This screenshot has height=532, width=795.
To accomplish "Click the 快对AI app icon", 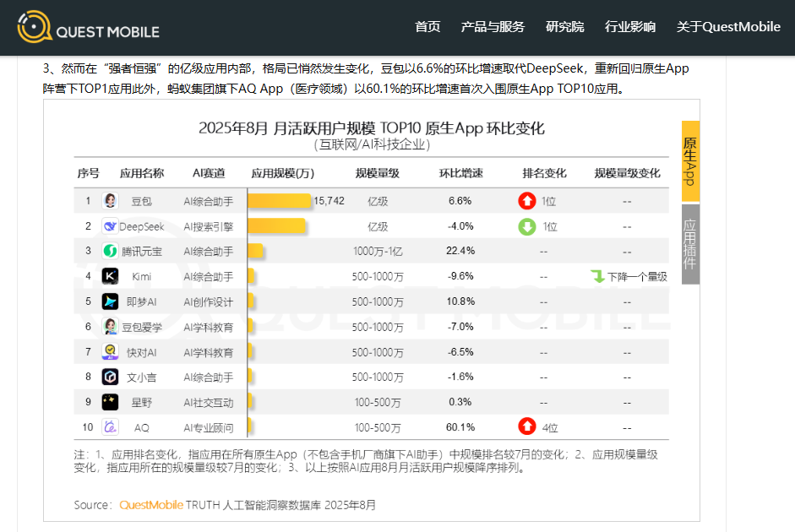I will click(110, 352).
